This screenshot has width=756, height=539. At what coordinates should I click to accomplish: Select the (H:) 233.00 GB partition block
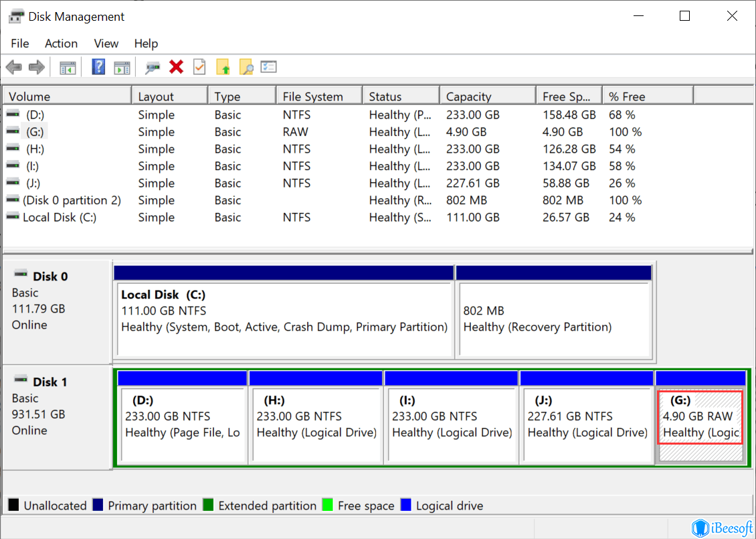point(316,417)
